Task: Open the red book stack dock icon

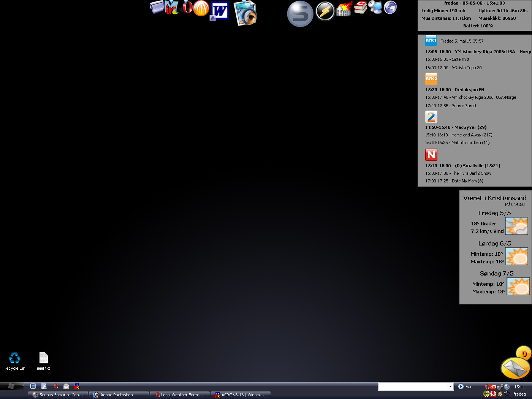Action: (x=360, y=7)
